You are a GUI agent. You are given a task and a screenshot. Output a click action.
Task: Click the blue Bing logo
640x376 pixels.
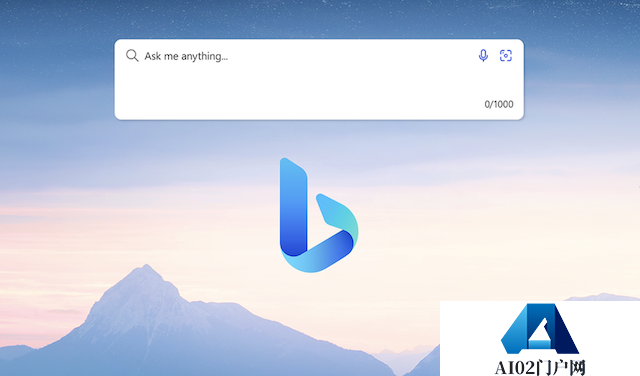point(319,215)
